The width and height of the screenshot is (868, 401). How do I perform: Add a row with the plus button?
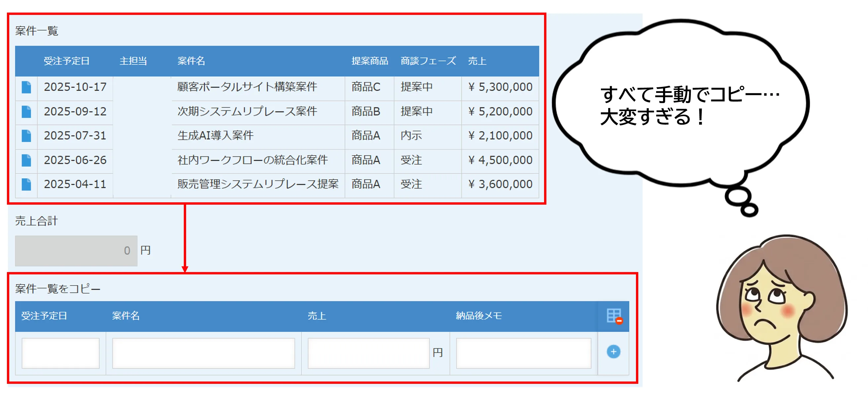(613, 352)
